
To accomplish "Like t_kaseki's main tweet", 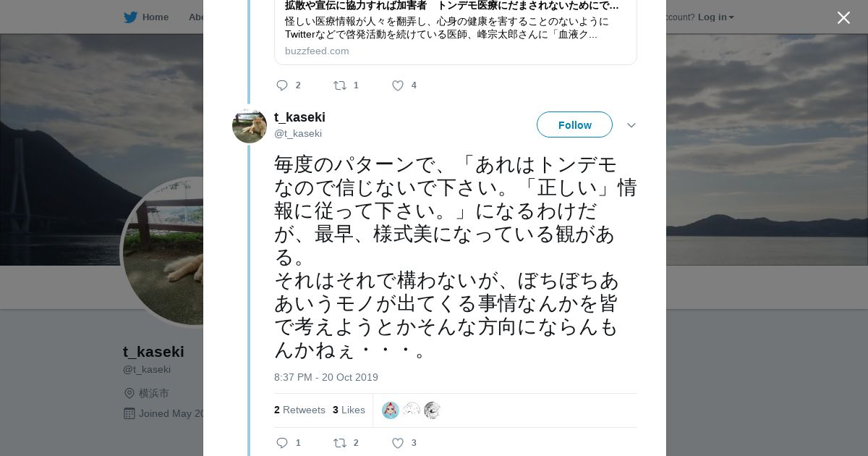I will click(398, 443).
